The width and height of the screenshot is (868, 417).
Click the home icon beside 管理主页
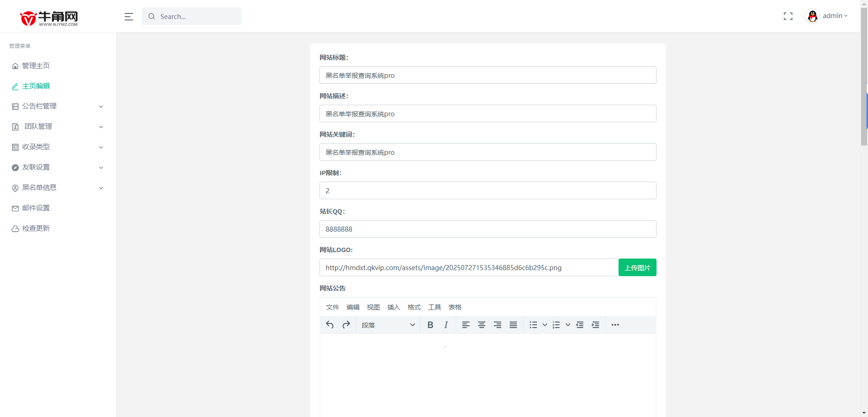[x=15, y=66]
